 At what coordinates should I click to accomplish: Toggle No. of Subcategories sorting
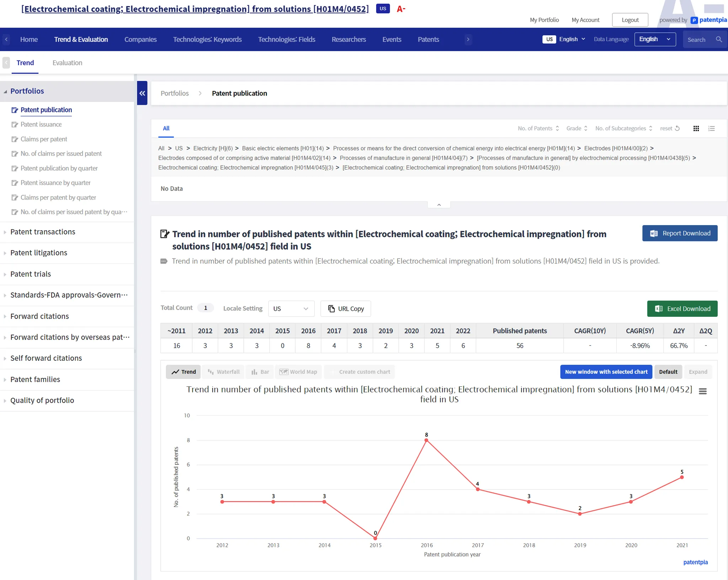coord(623,128)
